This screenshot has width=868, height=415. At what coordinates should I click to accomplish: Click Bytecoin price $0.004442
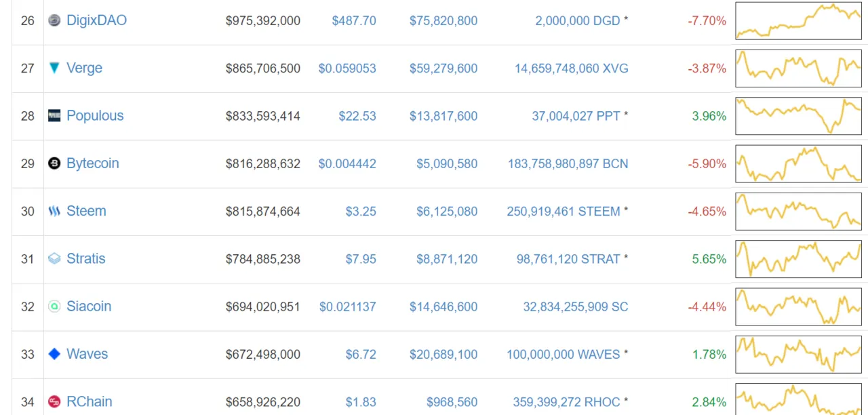[347, 163]
